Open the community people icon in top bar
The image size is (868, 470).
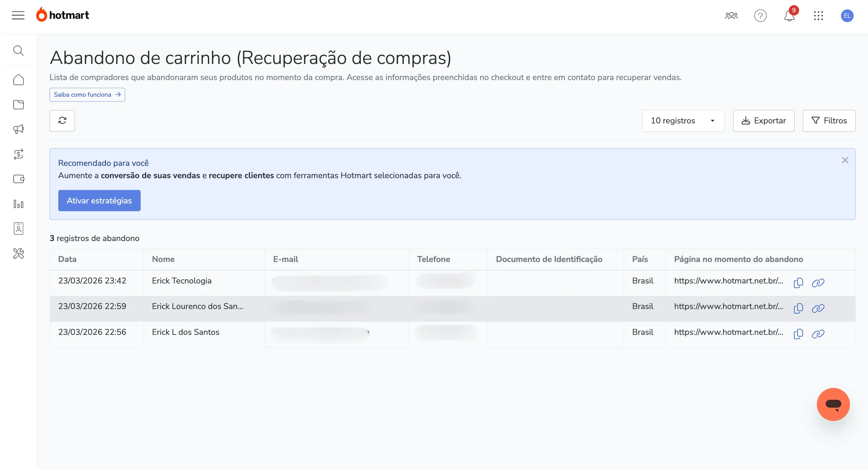tap(731, 15)
